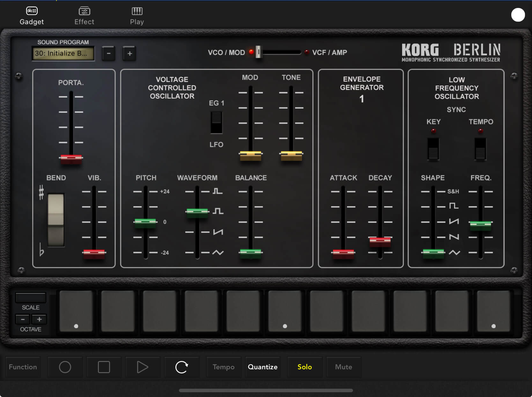
Task: Click the SCALE button
Action: (x=31, y=298)
